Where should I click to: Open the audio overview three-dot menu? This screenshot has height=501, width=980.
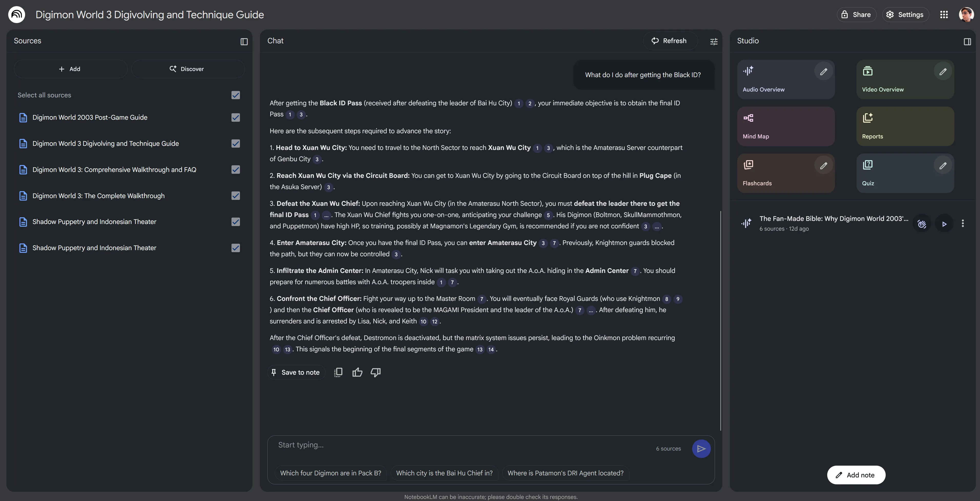point(963,224)
